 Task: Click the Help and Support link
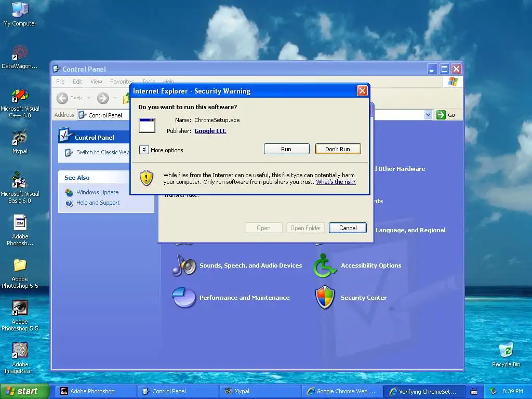(x=98, y=203)
